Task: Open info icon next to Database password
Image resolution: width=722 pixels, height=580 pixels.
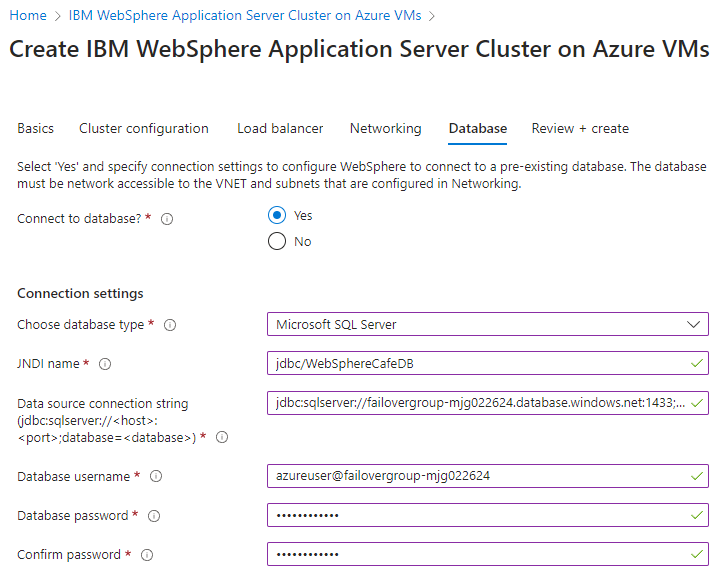Action: pyautogui.click(x=154, y=516)
